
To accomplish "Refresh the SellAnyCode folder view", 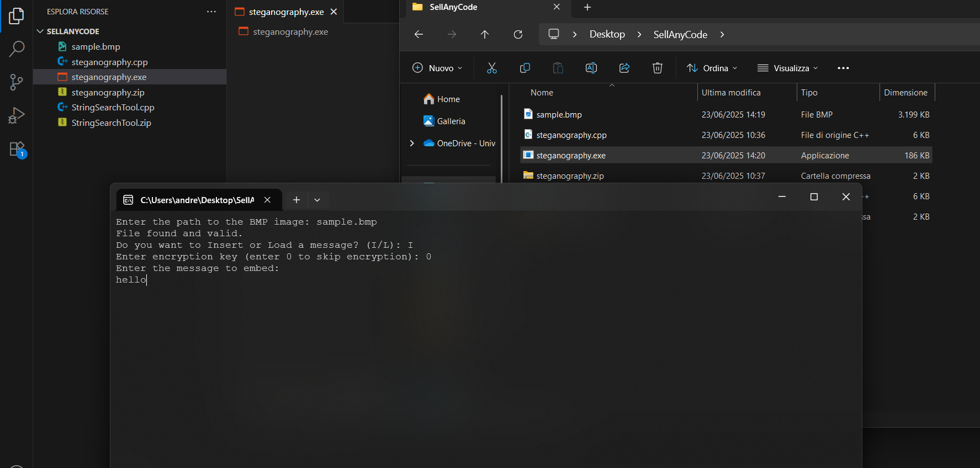I will (518, 34).
